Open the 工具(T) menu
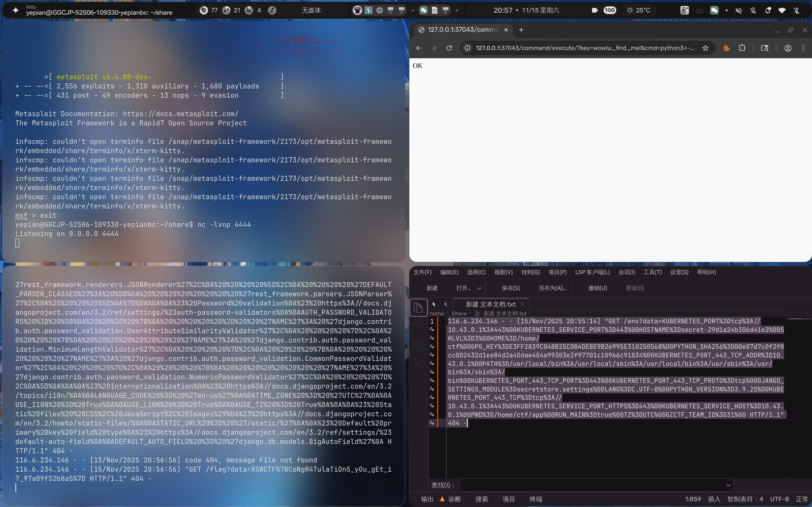Image resolution: width=812 pixels, height=507 pixels. pyautogui.click(x=652, y=272)
